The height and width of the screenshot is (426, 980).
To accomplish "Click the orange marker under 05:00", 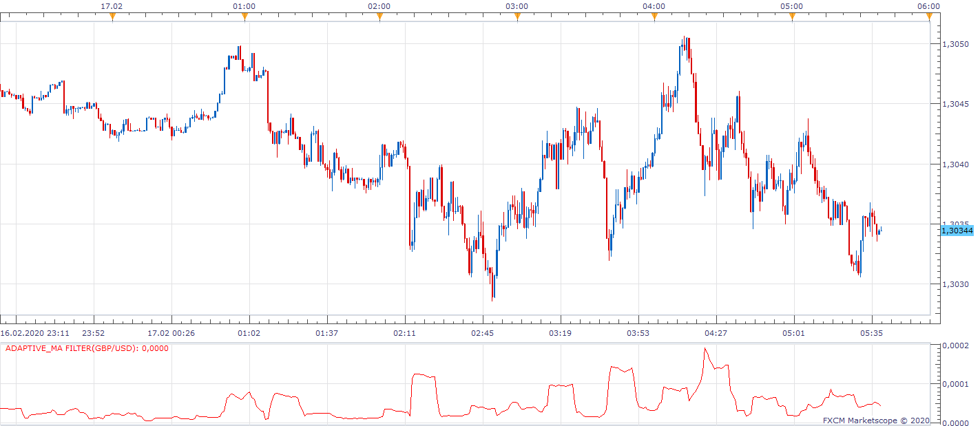I will click(x=792, y=17).
